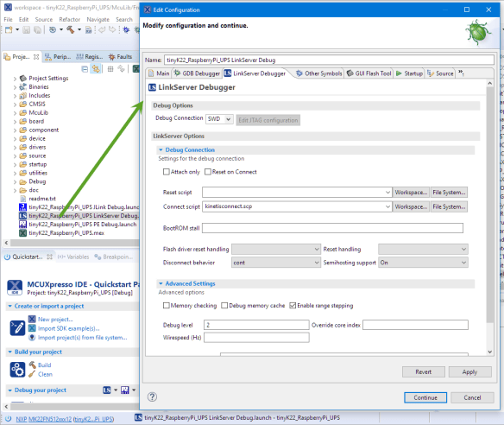Enable the Debug memory cache checkbox
504x425 pixels.
point(224,305)
